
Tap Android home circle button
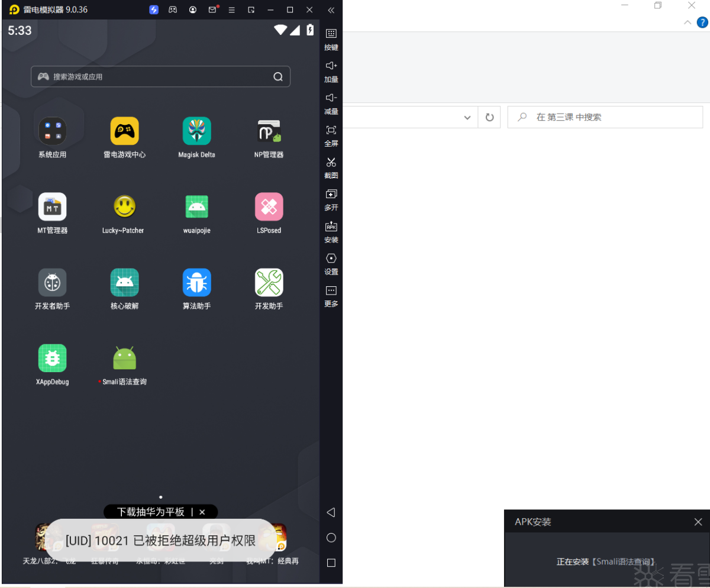[331, 538]
